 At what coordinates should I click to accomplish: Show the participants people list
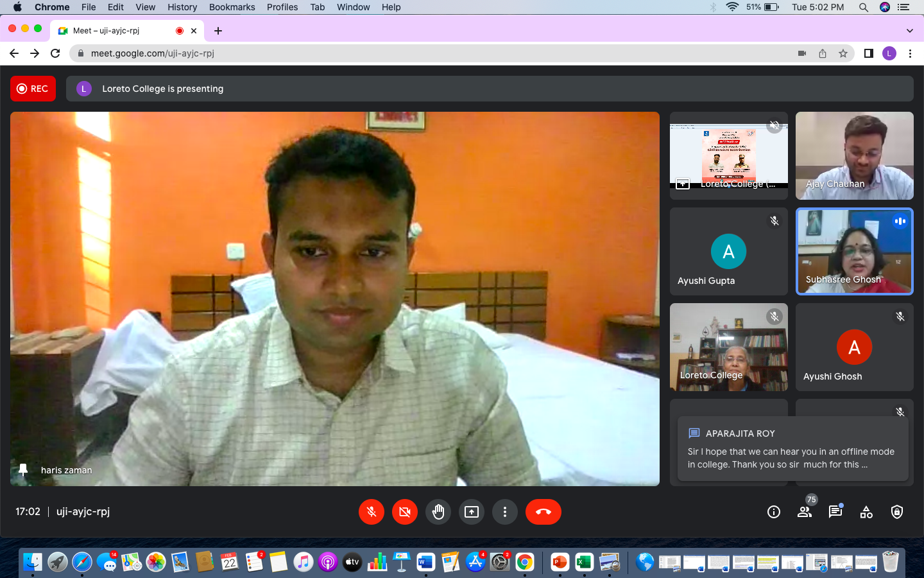pyautogui.click(x=805, y=512)
